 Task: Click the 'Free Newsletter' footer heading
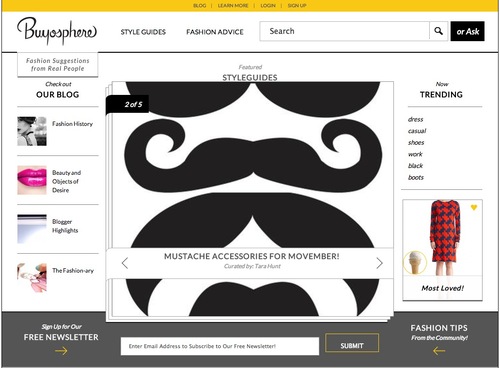(61, 337)
